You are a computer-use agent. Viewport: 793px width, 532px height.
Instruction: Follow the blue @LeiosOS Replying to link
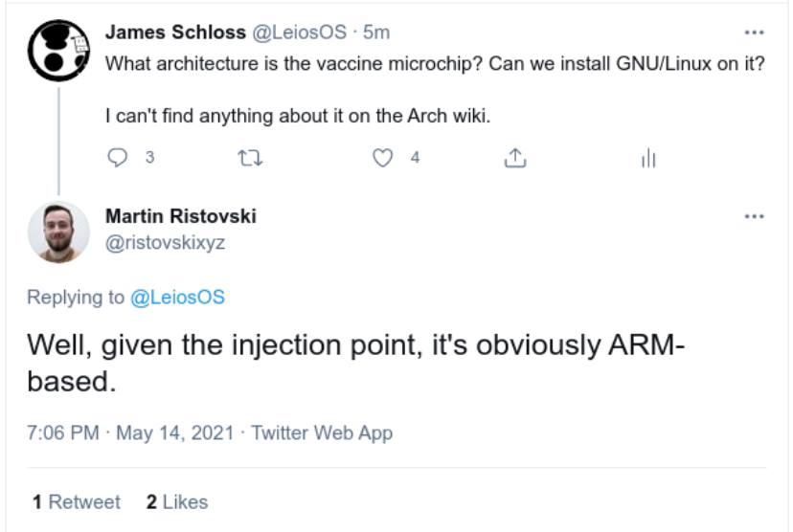coord(177,297)
